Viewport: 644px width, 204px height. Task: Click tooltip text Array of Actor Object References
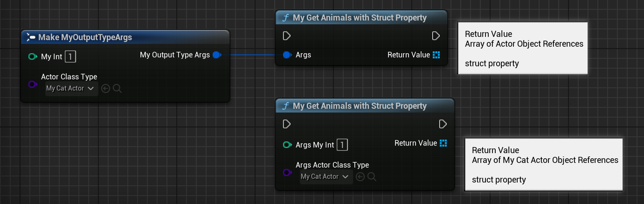(x=524, y=44)
